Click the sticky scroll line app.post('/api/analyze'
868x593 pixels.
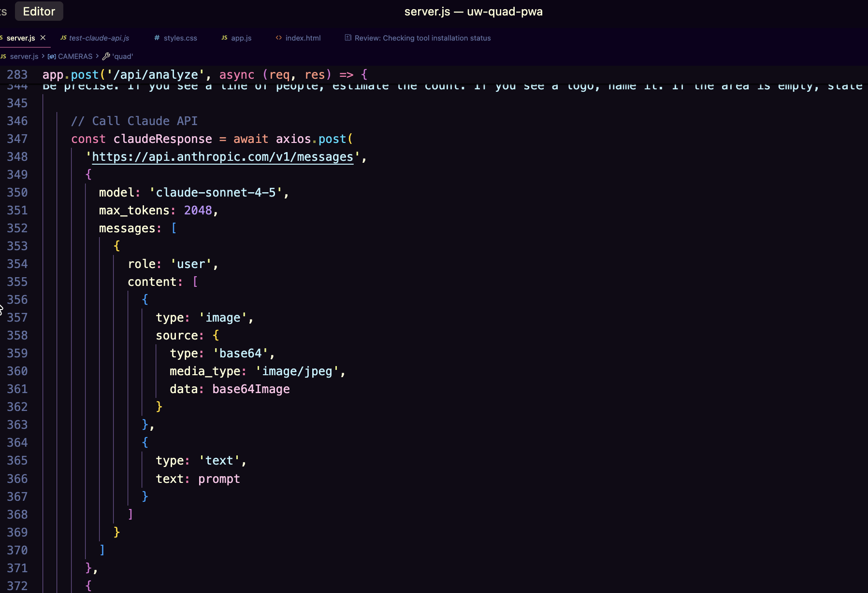205,75
